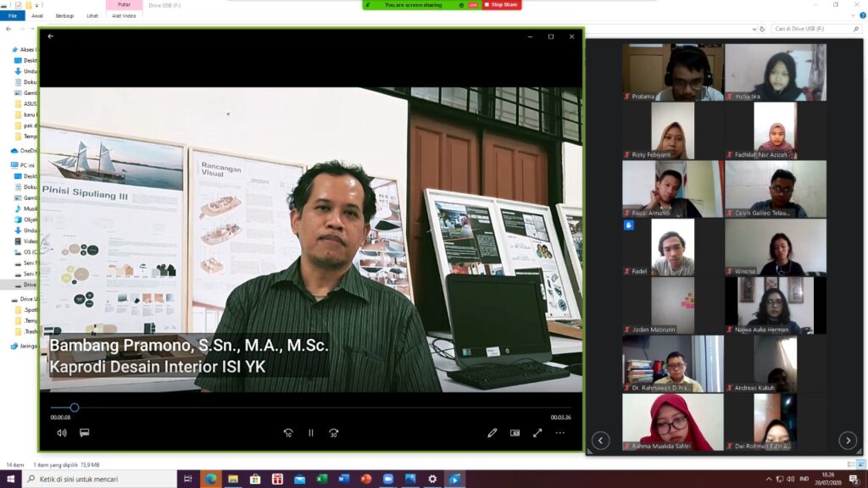The width and height of the screenshot is (868, 488).
Task: Select the Winona participant video tile
Action: tap(776, 247)
